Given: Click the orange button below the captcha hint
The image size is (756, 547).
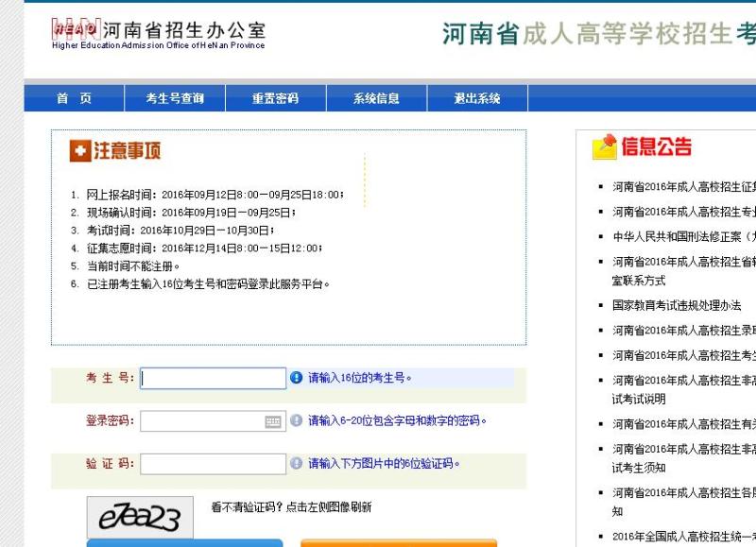Looking at the screenshot, I should (399, 543).
